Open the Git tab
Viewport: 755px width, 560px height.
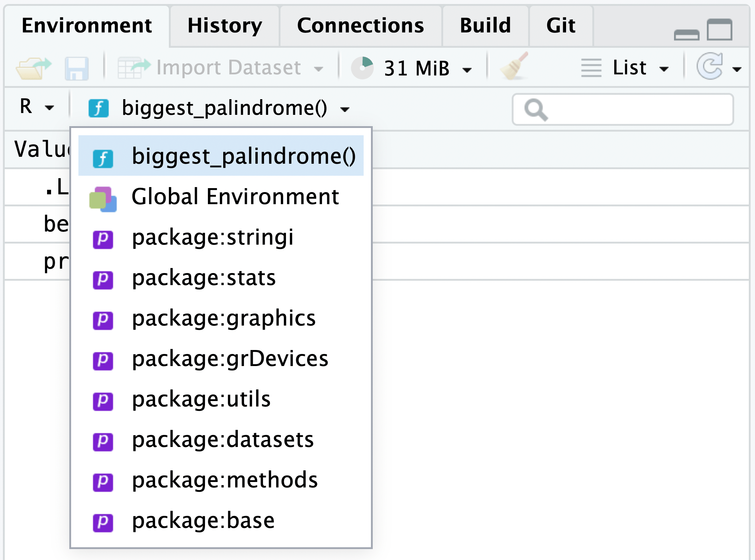(x=560, y=26)
